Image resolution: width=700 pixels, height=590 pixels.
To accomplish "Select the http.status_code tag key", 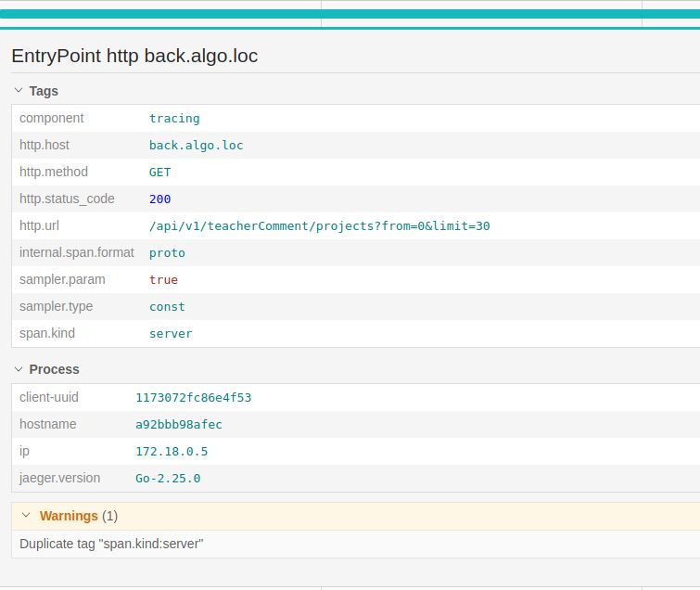I will (67, 199).
